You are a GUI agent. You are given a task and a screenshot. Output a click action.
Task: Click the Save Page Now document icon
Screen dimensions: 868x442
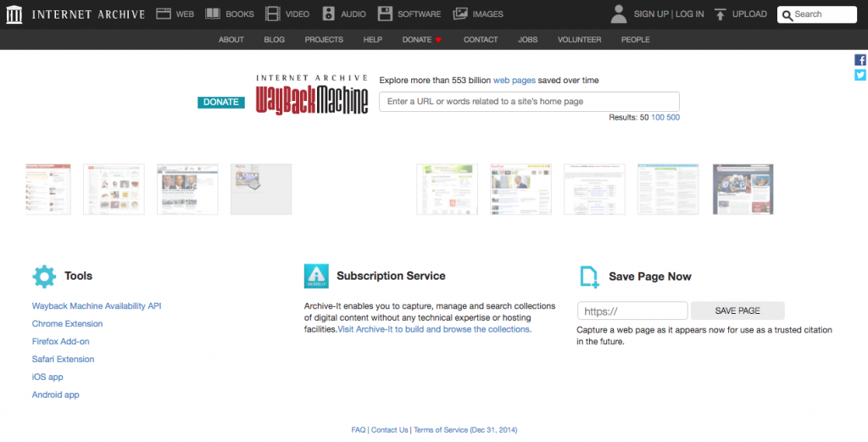pos(590,277)
